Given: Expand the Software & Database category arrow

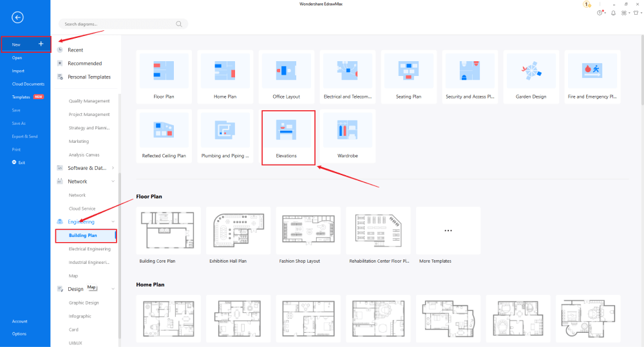Looking at the screenshot, I should click(x=113, y=168).
